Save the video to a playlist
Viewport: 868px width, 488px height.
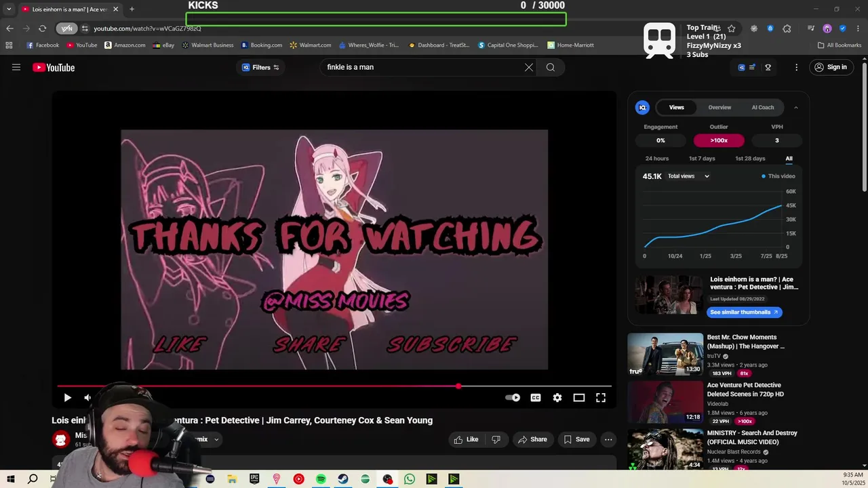(577, 439)
